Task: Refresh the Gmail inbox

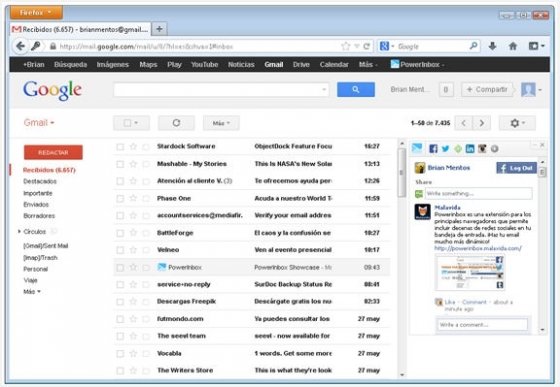Action: coord(176,123)
